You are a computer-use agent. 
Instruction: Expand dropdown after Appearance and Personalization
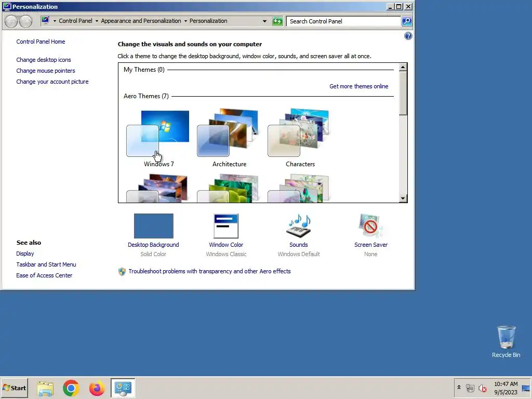tap(185, 21)
